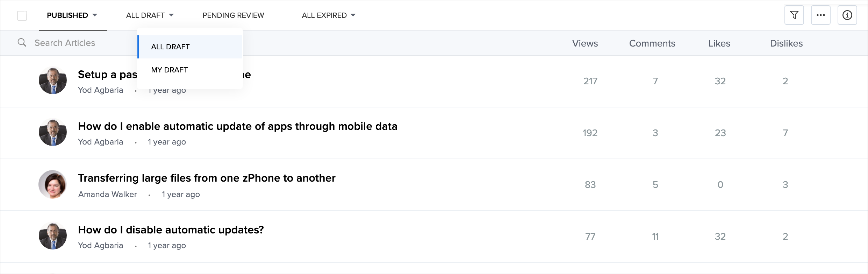
Task: Click avatar beside mobile data update article
Action: [x=53, y=133]
